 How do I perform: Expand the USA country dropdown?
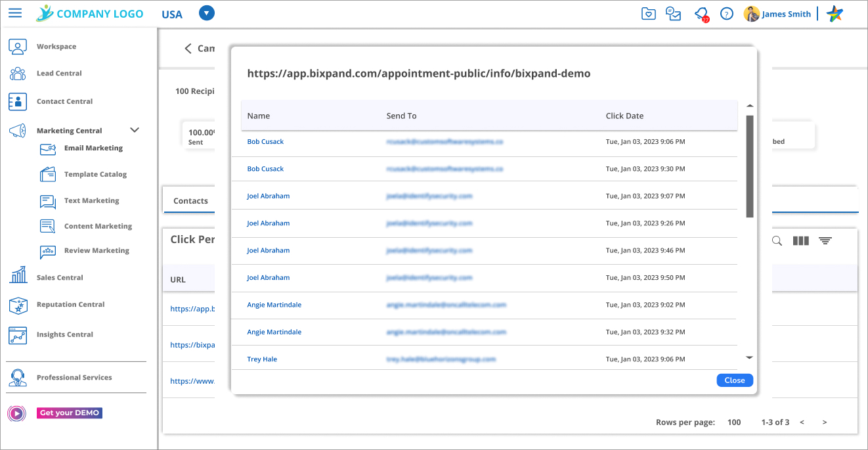[206, 13]
